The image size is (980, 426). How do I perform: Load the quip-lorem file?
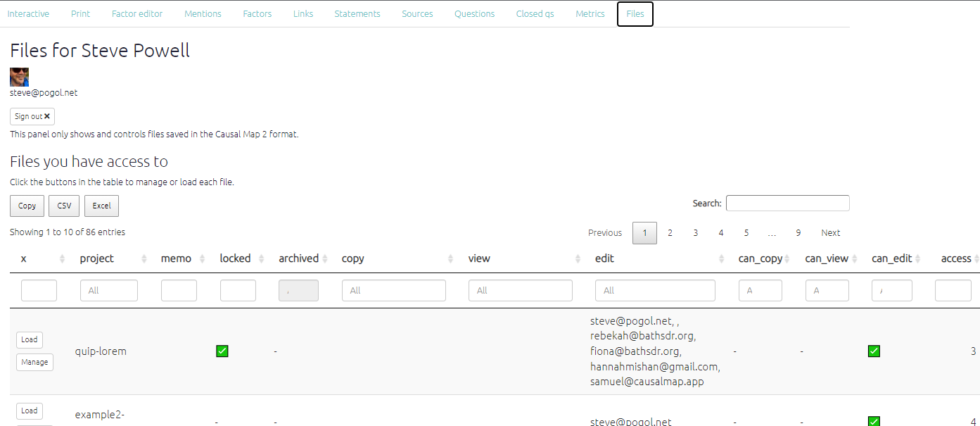point(30,339)
